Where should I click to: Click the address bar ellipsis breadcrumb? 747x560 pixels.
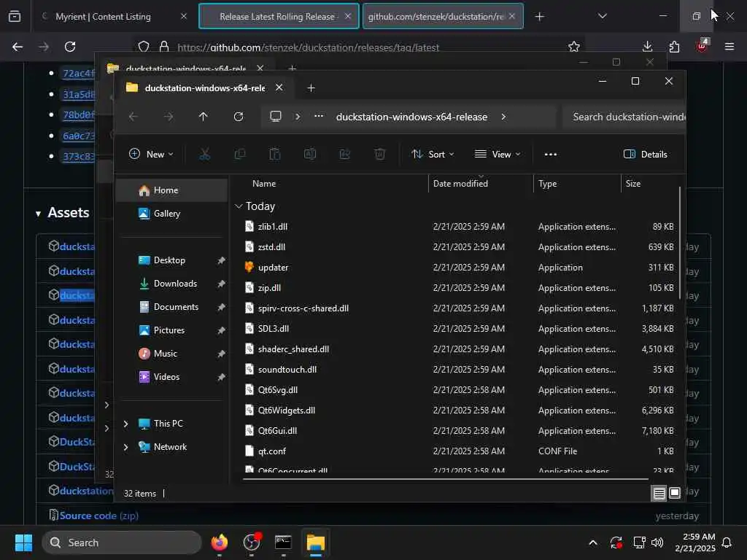pos(319,116)
